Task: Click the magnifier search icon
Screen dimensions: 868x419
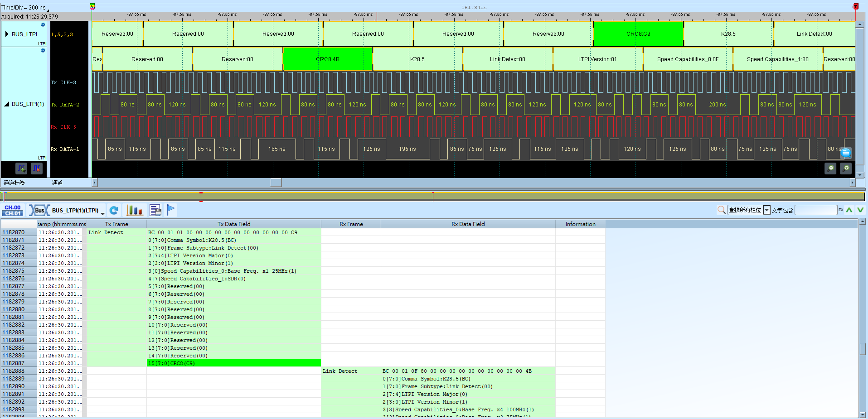Action: (x=722, y=210)
